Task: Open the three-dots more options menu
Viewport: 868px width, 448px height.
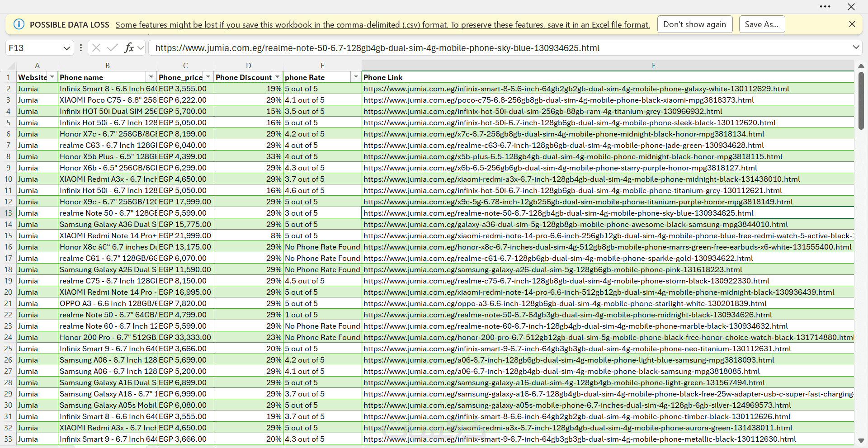Action: click(825, 7)
